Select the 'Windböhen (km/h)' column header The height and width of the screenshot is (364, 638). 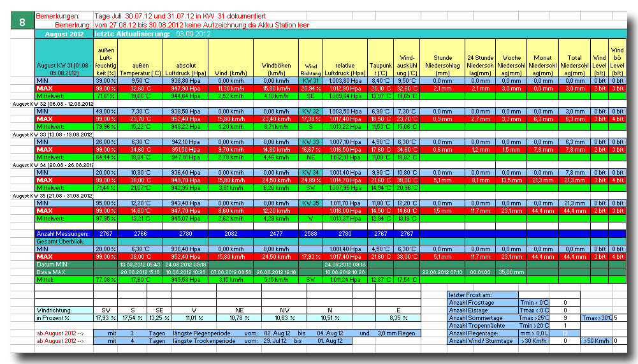click(x=276, y=58)
